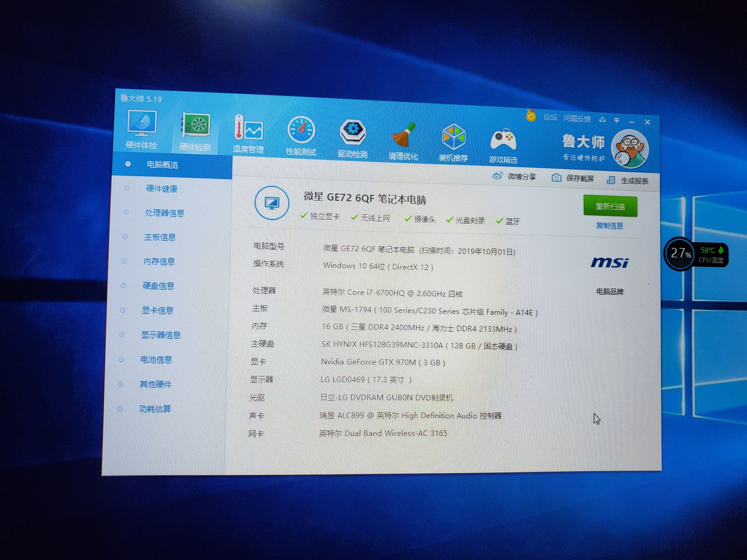Click the Core i7-6700HQ processor value
Screen dimensions: 747x560
tap(393, 293)
